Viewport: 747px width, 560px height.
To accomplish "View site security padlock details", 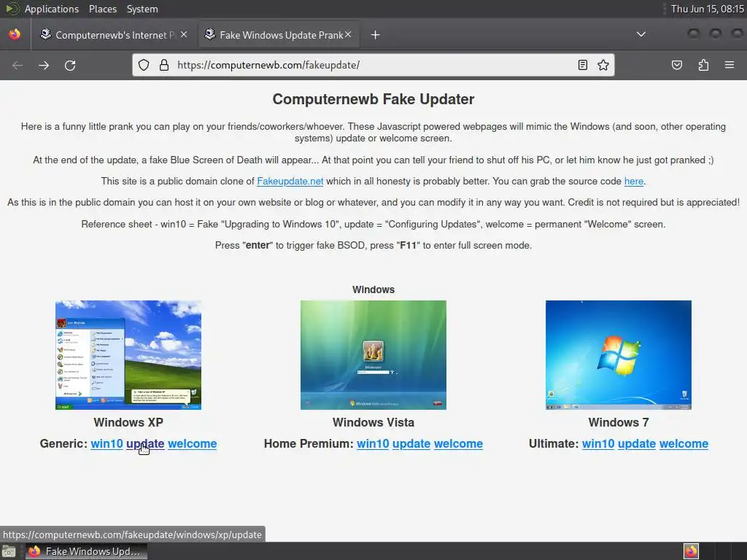I will click(164, 65).
